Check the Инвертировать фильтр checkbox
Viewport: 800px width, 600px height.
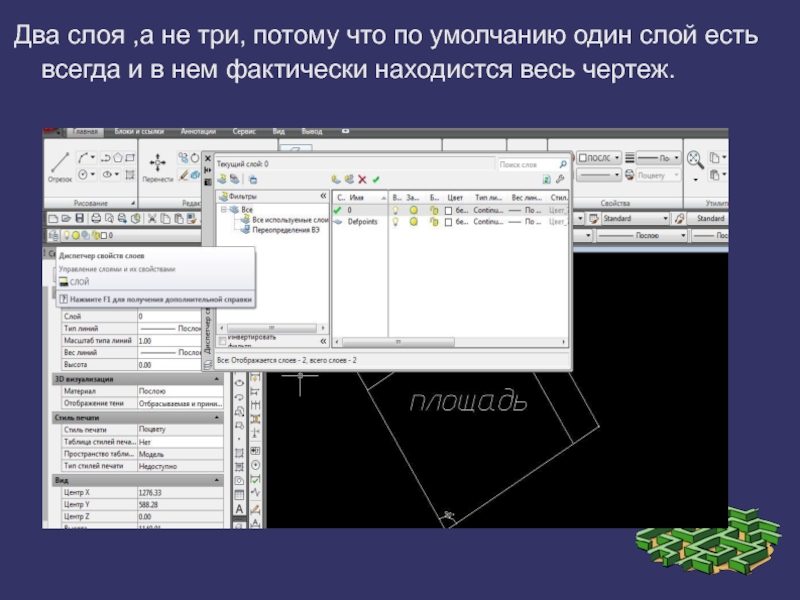[222, 340]
